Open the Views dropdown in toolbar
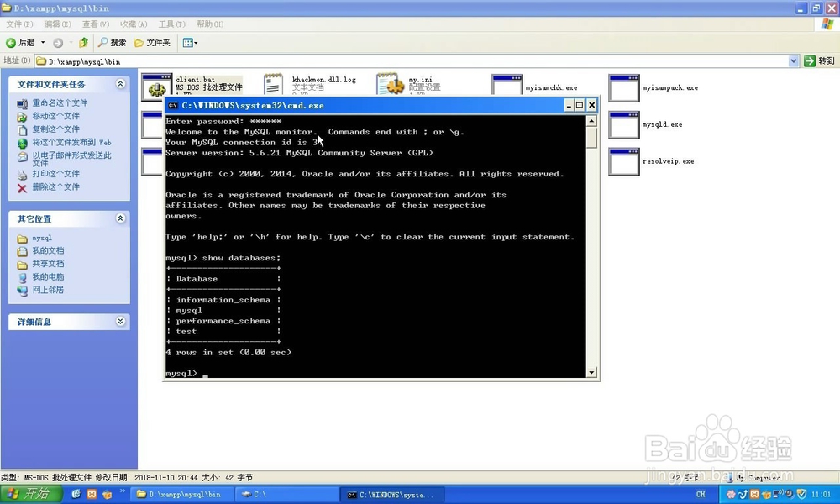 click(x=190, y=43)
